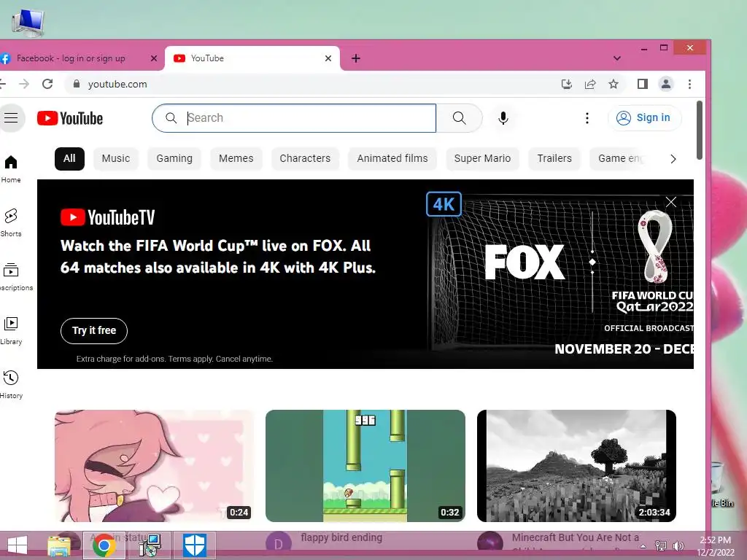This screenshot has width=747, height=560.
Task: Click the FOX World Cup ad image
Action: 560,274
